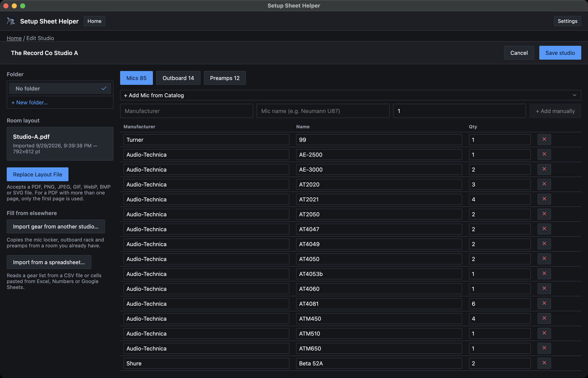Switch to the Mics 85 tab
The image size is (588, 378).
[x=136, y=78]
